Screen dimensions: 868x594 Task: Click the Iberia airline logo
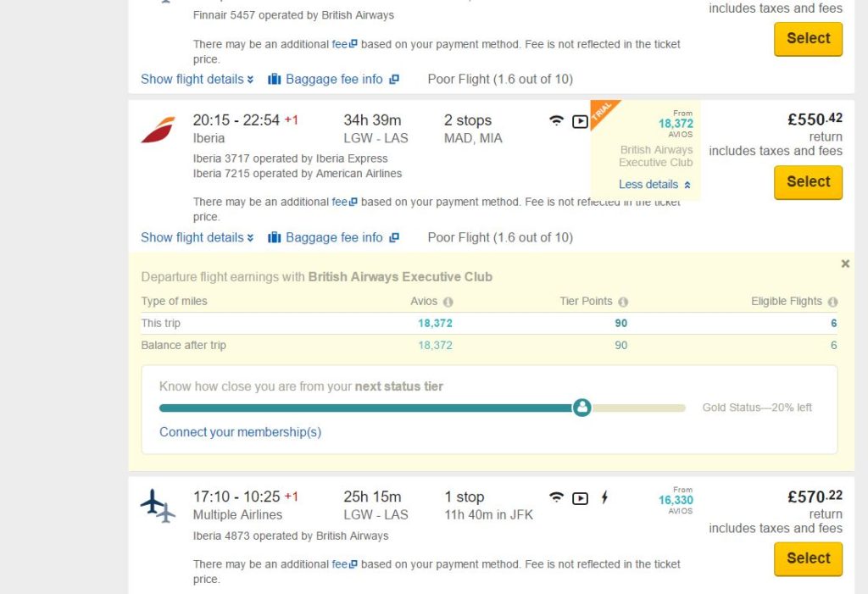159,130
